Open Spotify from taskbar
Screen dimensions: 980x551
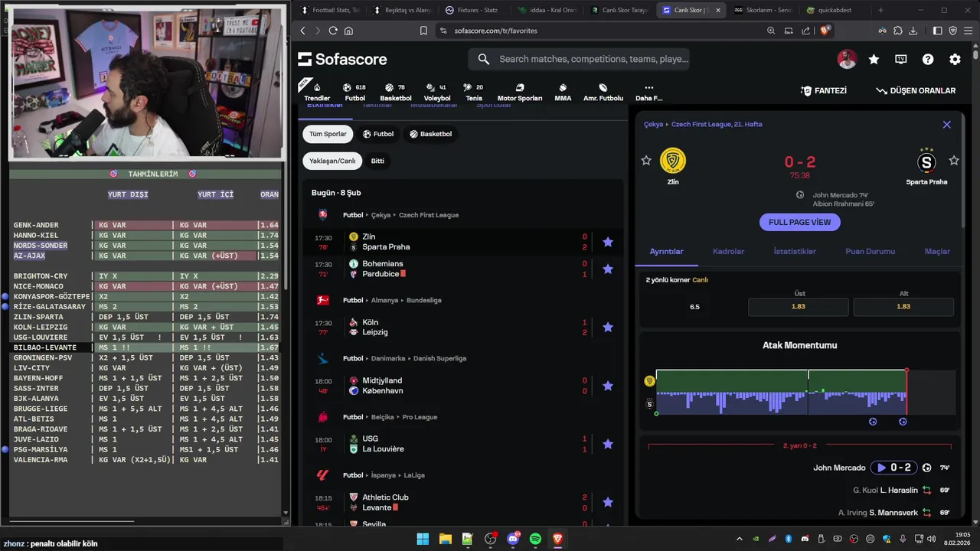(535, 539)
